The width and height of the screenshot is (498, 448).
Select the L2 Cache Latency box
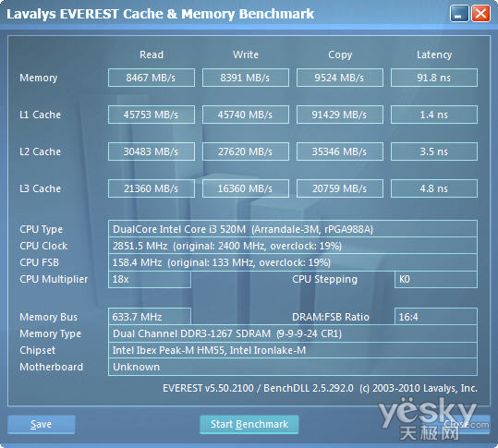pyautogui.click(x=434, y=151)
